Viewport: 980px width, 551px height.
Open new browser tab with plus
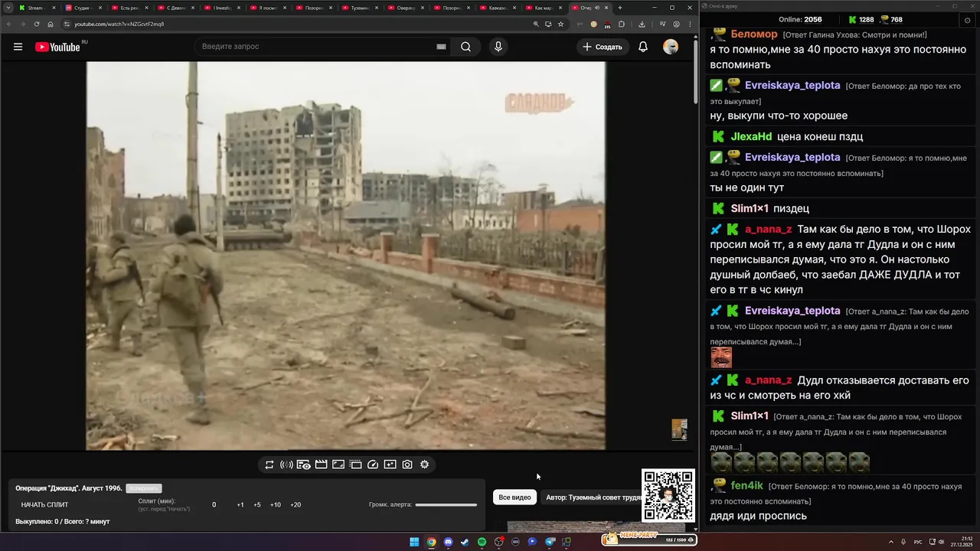620,8
